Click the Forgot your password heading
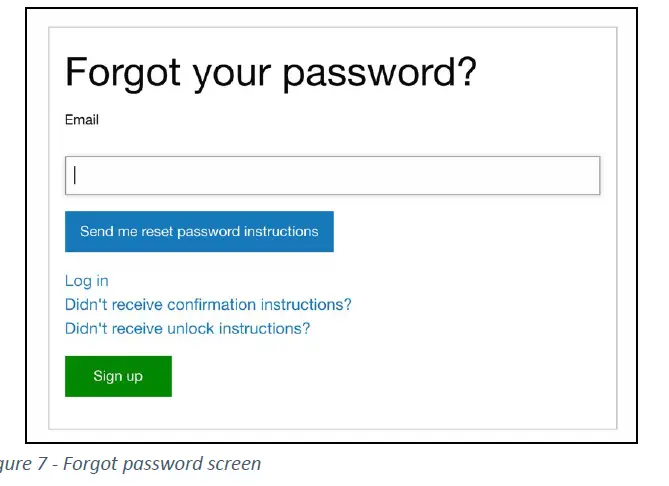 pyautogui.click(x=270, y=73)
